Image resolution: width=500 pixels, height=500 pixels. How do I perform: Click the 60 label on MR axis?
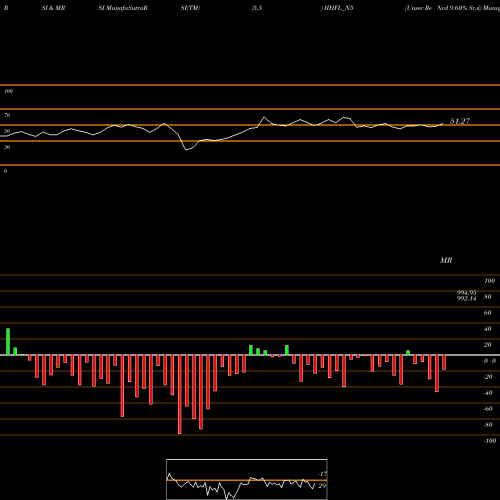487,313
